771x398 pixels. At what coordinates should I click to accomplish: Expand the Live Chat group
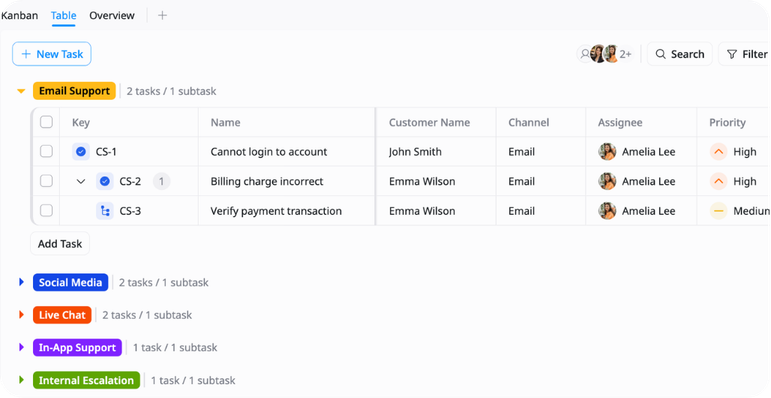21,314
